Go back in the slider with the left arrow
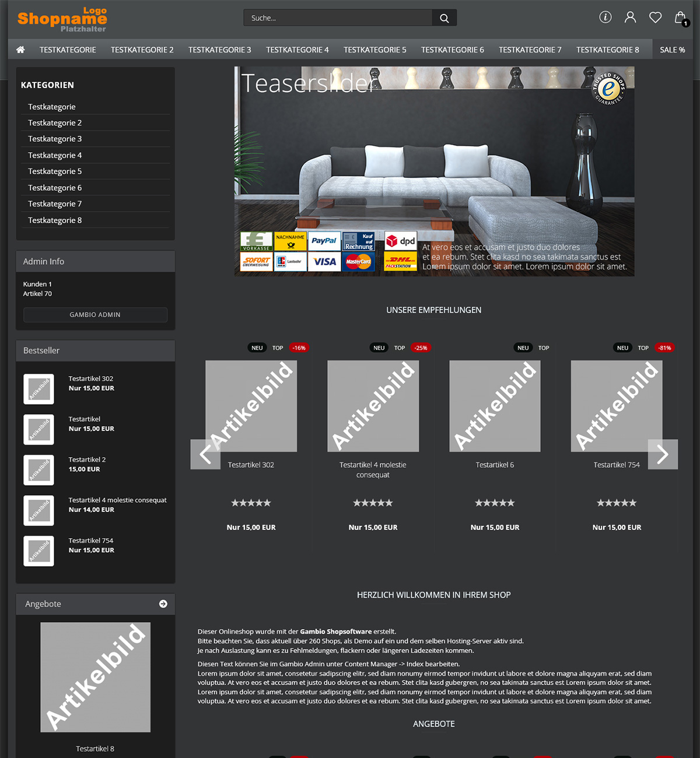The height and width of the screenshot is (758, 700). coord(205,454)
